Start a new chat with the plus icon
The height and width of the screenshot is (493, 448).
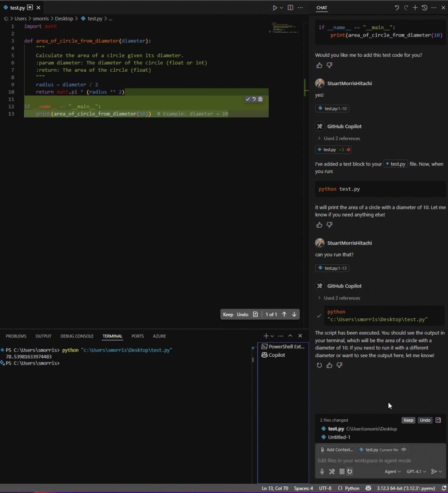415,8
